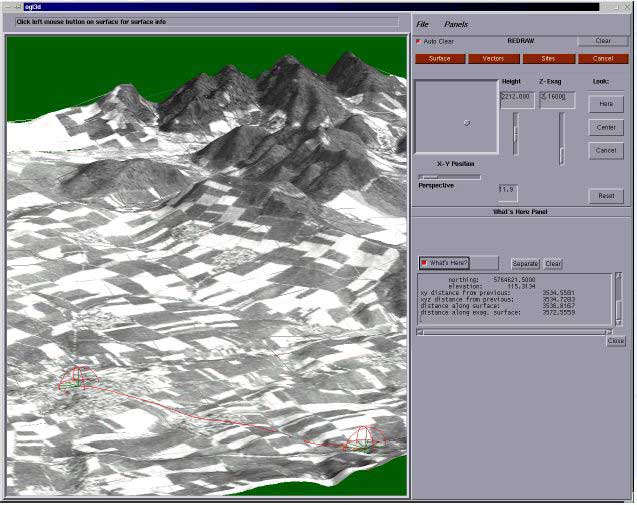The image size is (637, 505).
Task: Click the Look Here button
Action: pyautogui.click(x=606, y=104)
